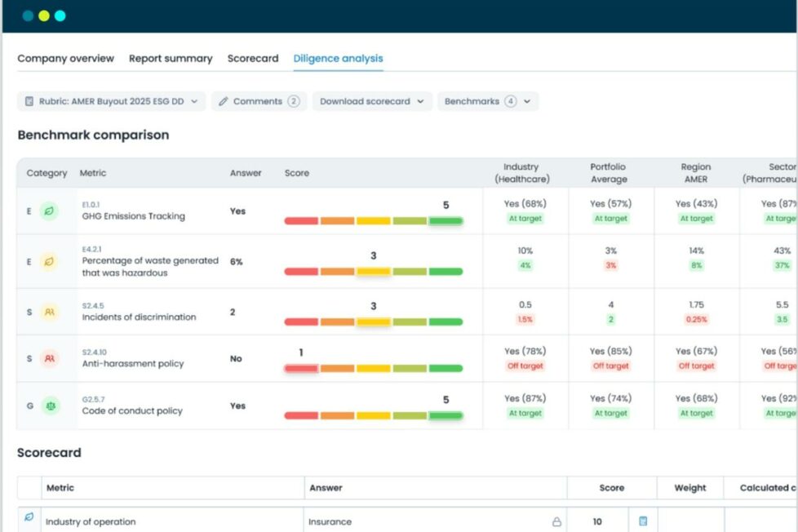
Task: Click the green score bar segment for GHG Emissions
Action: click(x=446, y=221)
